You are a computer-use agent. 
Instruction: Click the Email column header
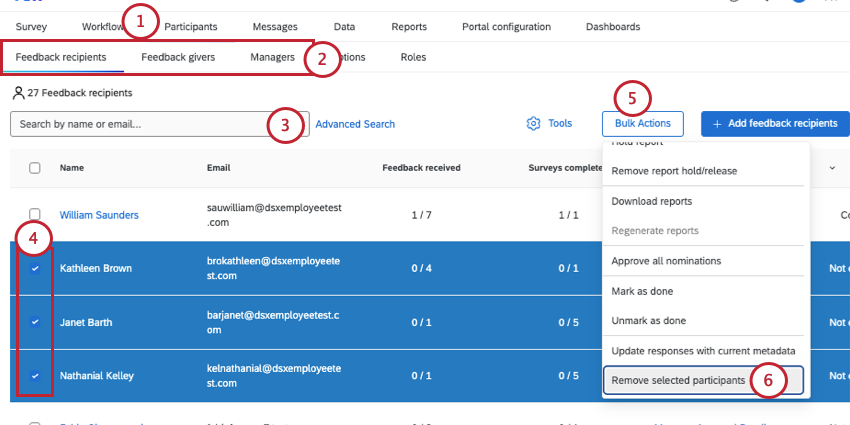coord(218,168)
